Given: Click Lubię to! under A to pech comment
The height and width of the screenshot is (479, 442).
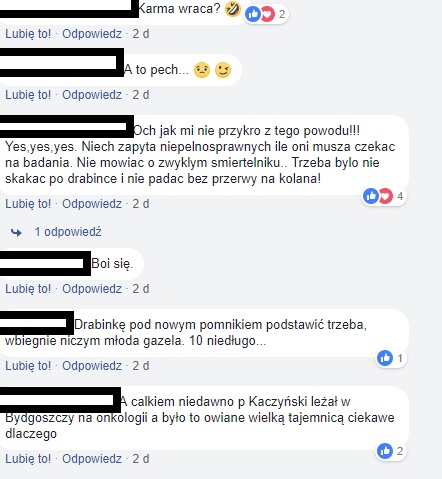Looking at the screenshot, I should 28,95.
